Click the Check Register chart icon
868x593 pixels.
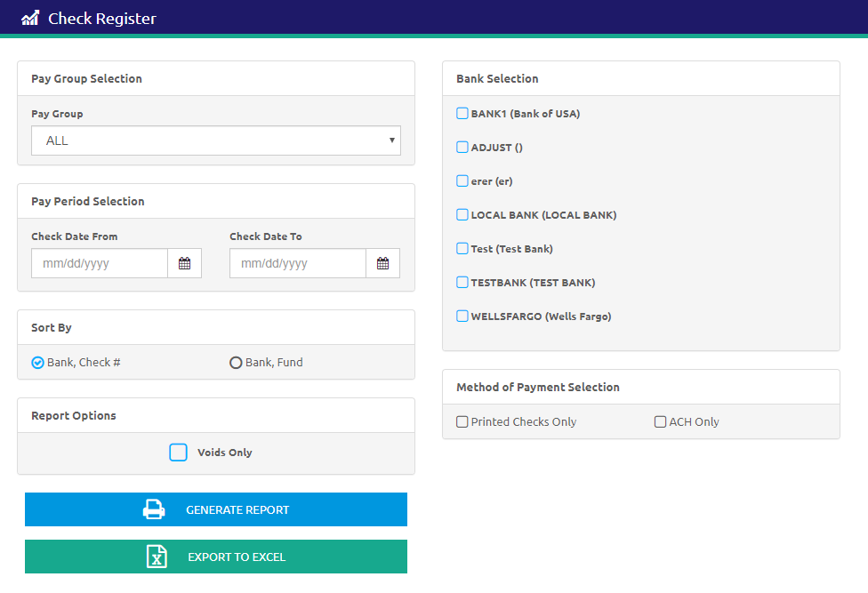coord(30,18)
